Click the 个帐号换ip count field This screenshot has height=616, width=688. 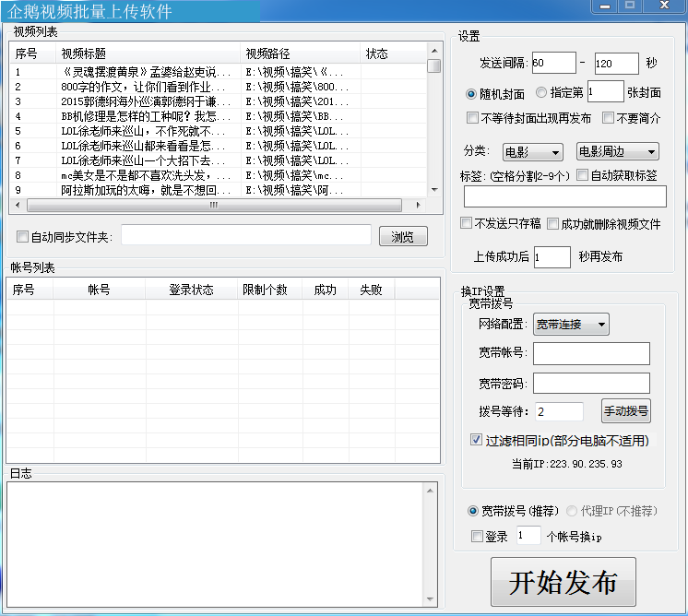[528, 535]
